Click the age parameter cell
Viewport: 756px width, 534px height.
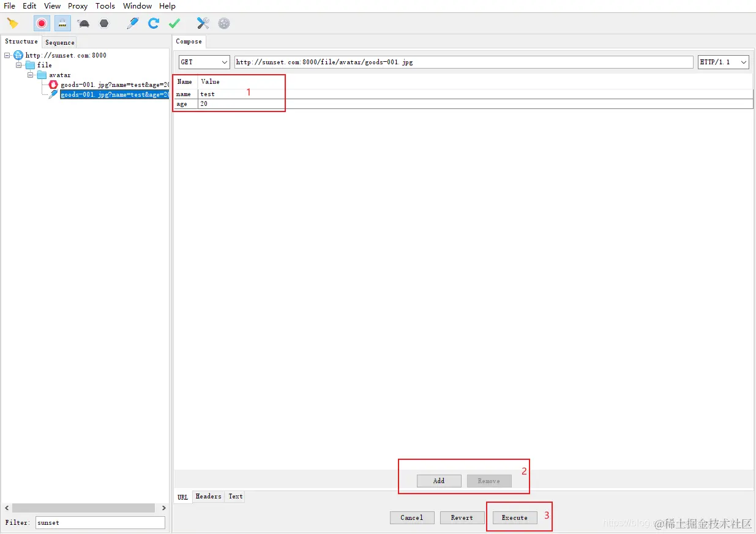tap(186, 104)
